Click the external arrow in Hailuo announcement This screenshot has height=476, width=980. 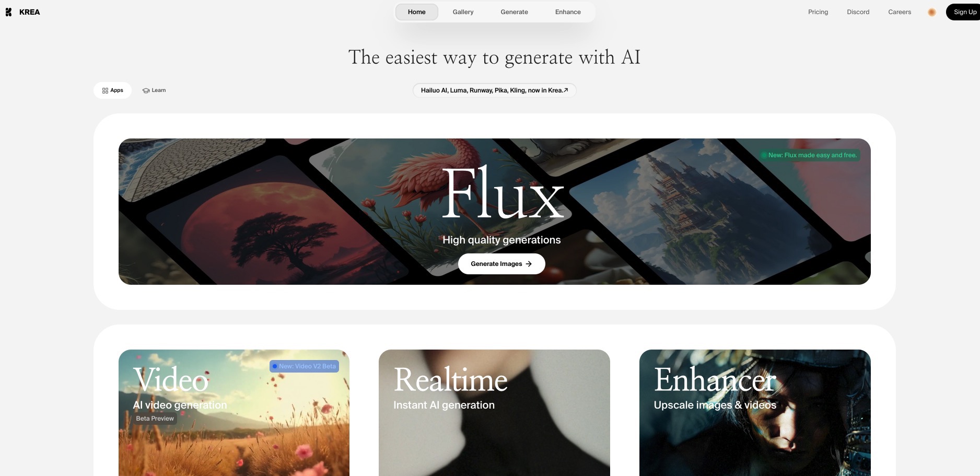pos(566,90)
